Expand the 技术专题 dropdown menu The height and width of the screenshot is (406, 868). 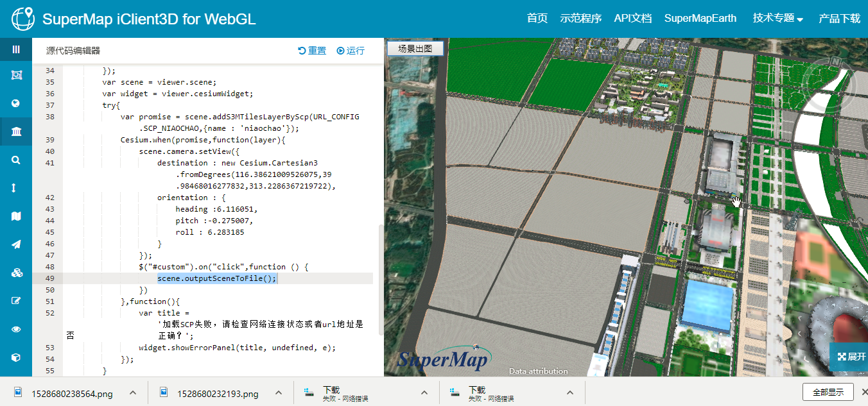[x=778, y=19]
